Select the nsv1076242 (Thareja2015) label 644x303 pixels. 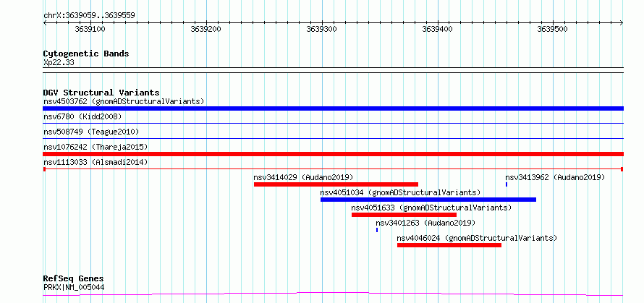click(96, 147)
